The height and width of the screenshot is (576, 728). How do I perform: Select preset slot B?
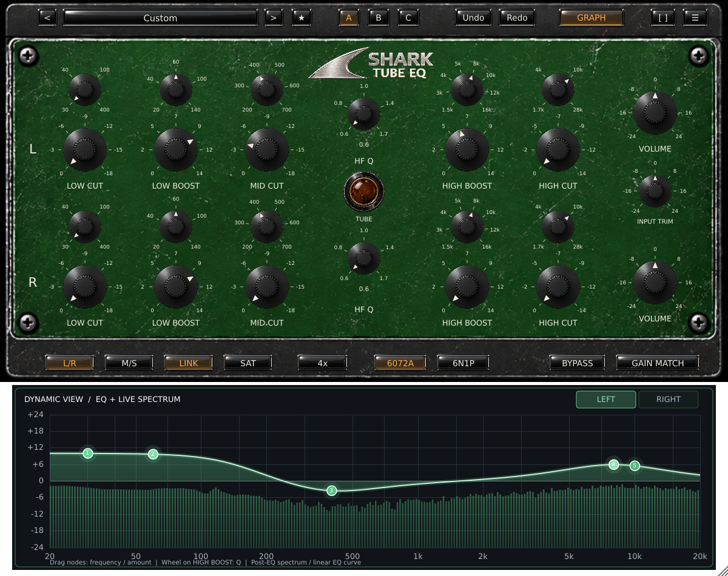tap(379, 18)
